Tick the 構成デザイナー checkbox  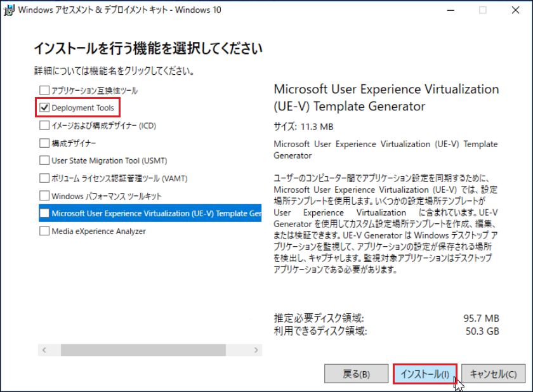pyautogui.click(x=44, y=143)
